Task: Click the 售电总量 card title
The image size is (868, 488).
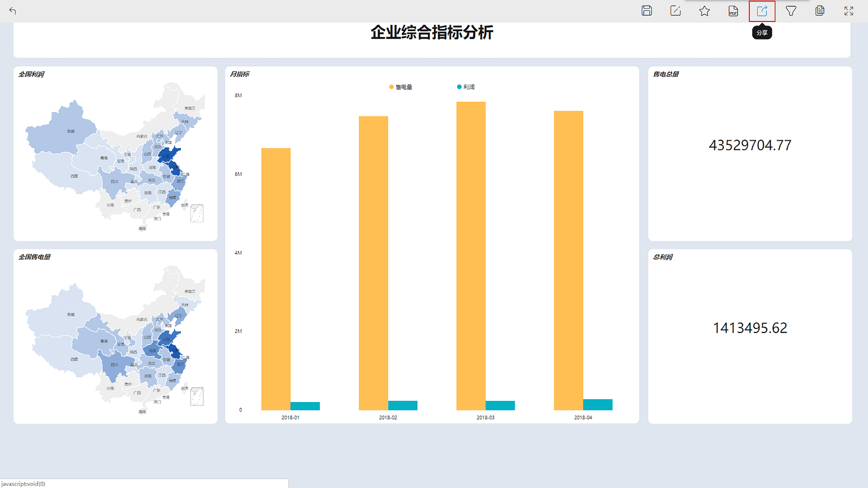Action: [x=666, y=74]
